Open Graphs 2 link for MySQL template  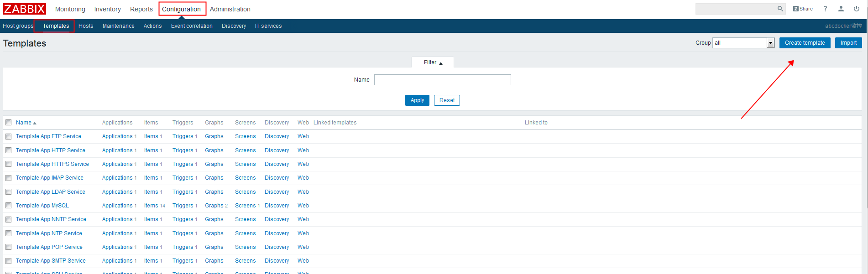coord(216,206)
